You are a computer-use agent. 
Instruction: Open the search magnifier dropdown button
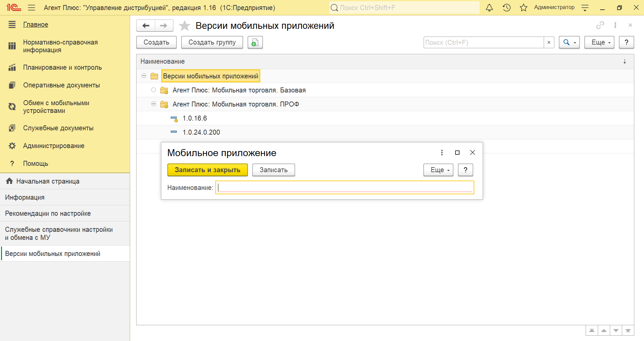point(569,43)
